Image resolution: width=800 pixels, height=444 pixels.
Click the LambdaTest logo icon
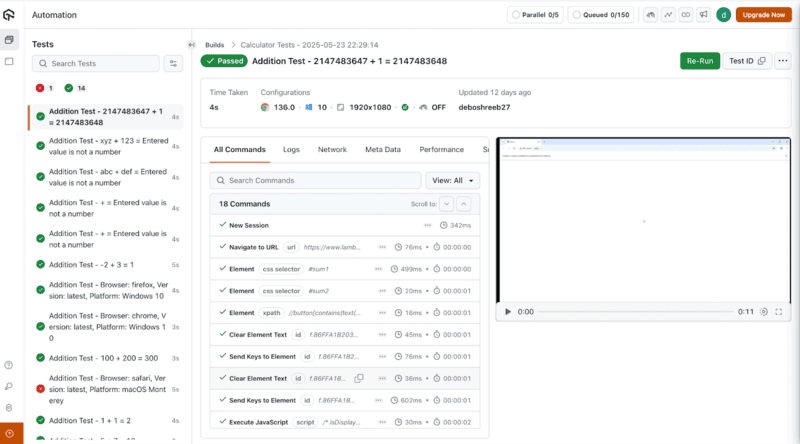[x=9, y=15]
